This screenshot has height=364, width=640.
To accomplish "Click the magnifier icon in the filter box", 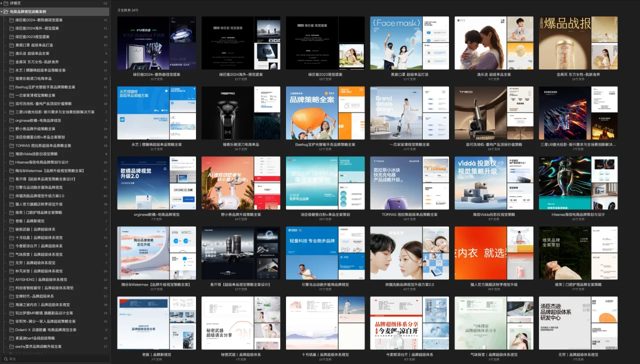I will tap(5, 358).
